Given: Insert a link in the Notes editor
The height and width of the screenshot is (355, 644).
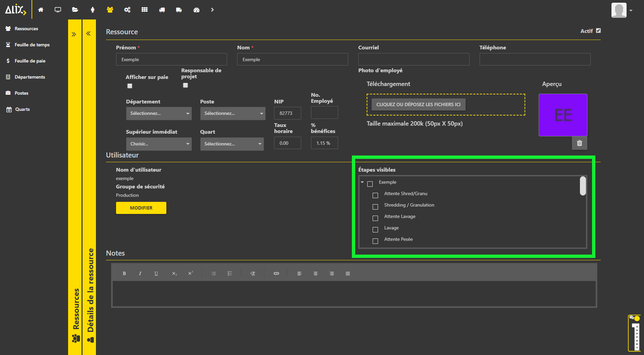Looking at the screenshot, I should 276,273.
